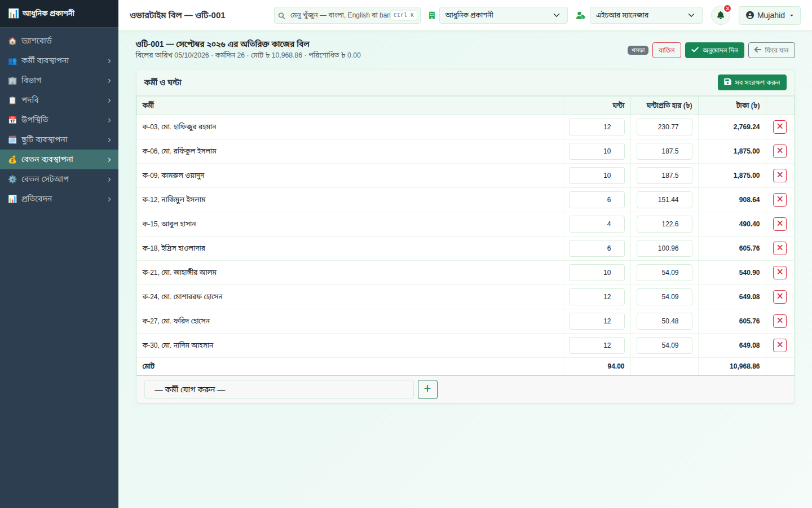Focus the menu search field
812x508 pixels.
pyautogui.click(x=347, y=15)
